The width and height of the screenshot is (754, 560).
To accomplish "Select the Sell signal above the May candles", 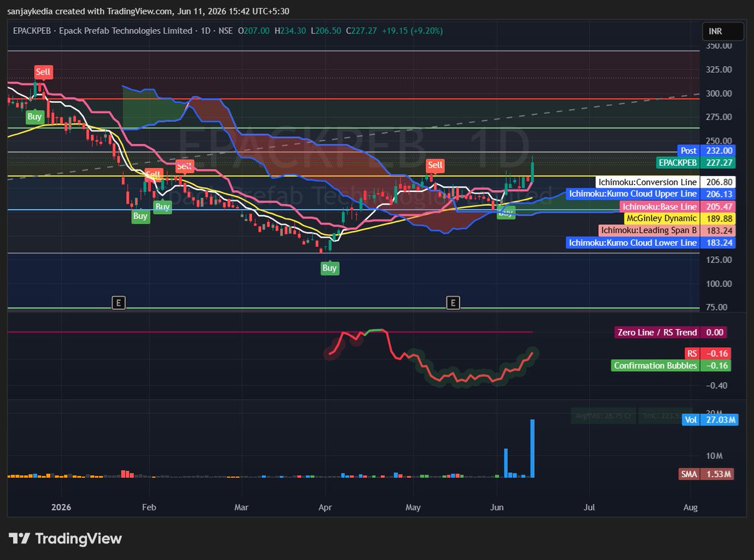I will click(x=435, y=166).
